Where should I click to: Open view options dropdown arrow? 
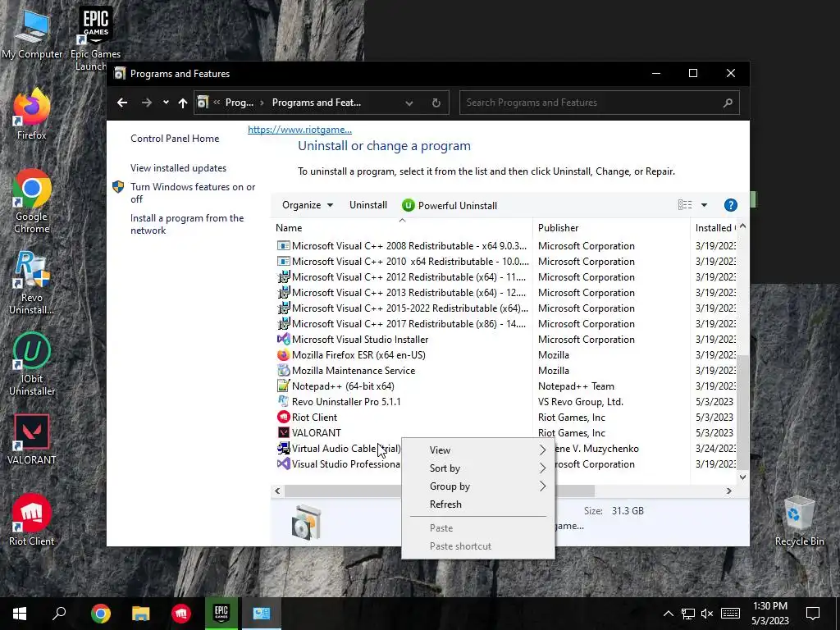(x=704, y=205)
